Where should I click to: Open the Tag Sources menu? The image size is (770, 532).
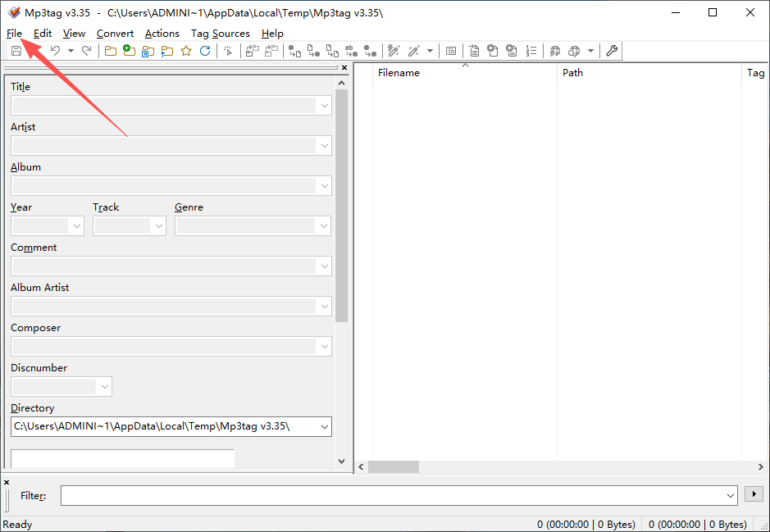(x=221, y=34)
